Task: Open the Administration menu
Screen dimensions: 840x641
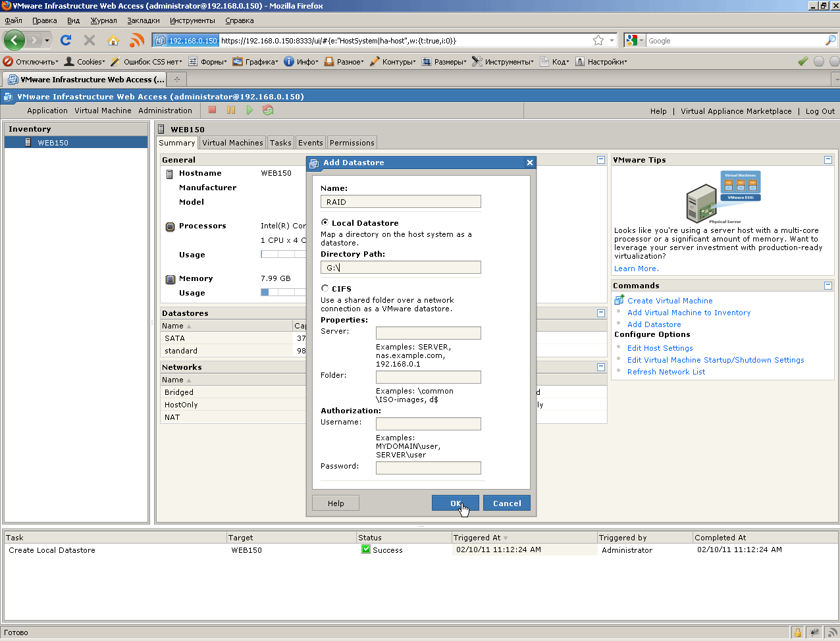Action: (x=165, y=111)
